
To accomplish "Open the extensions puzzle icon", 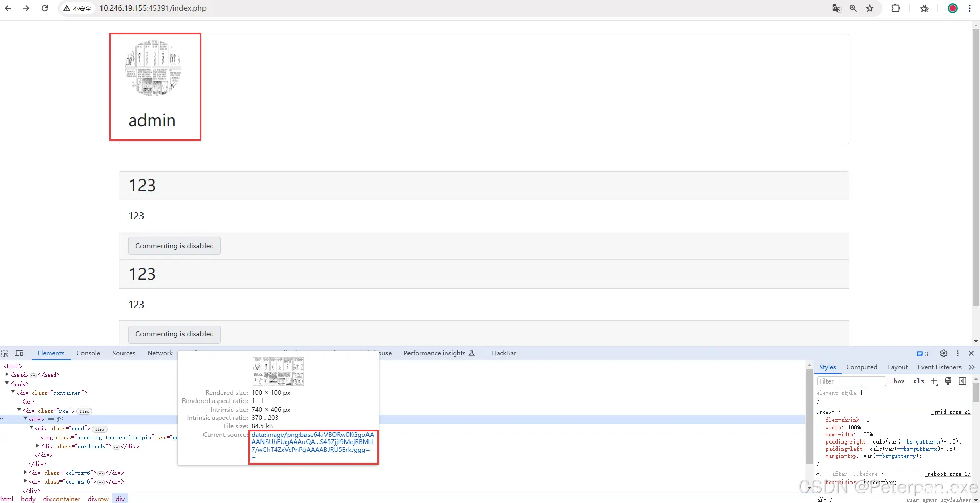I will click(x=896, y=8).
